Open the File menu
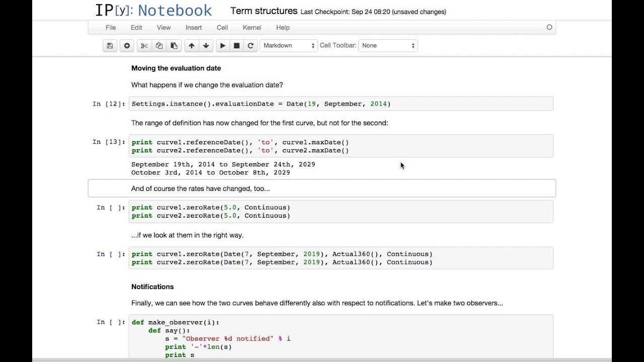Image resolution: width=644 pixels, height=362 pixels. pyautogui.click(x=111, y=28)
